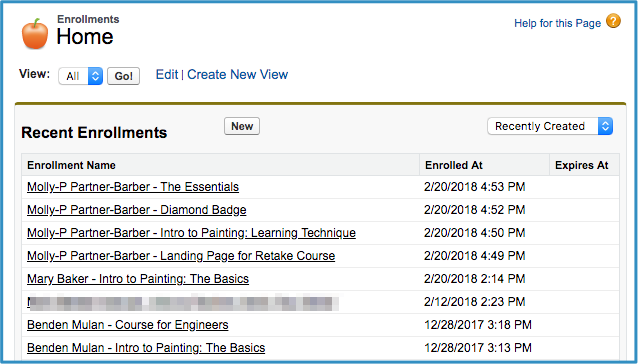Open the Landing Page for Retake Course enrollment
Image resolution: width=638 pixels, height=364 pixels.
[181, 256]
